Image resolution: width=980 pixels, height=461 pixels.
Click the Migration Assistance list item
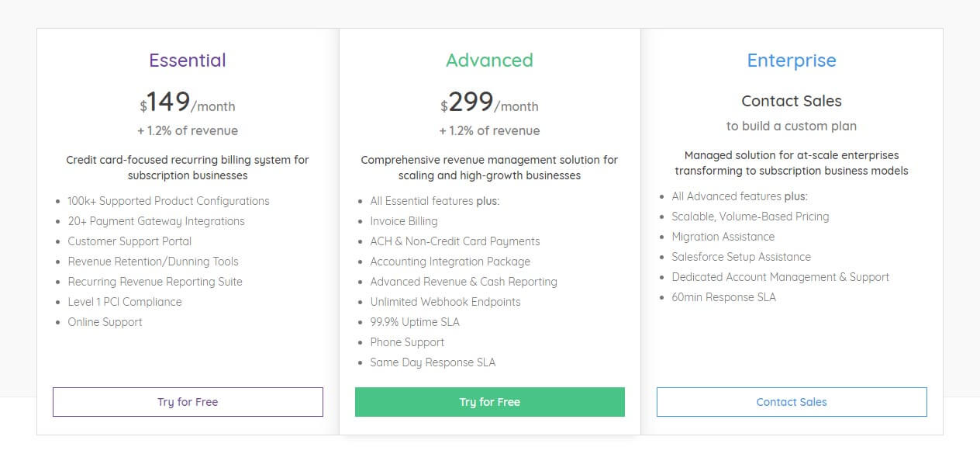pyautogui.click(x=723, y=237)
